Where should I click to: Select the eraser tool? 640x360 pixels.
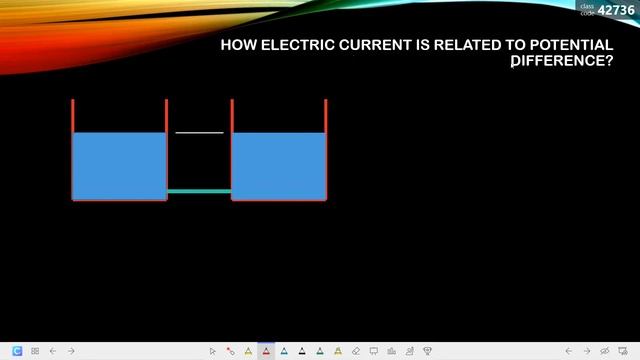356,351
